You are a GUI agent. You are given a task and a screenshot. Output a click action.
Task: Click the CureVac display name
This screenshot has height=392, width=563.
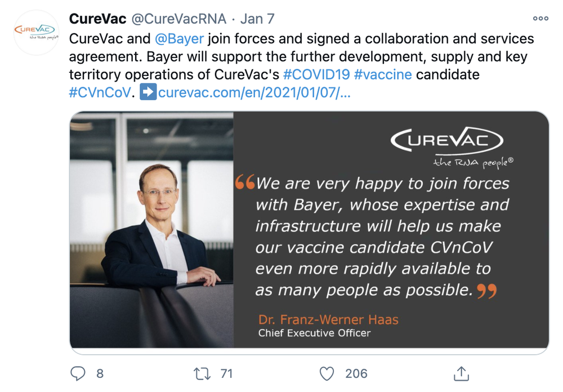tap(97, 19)
